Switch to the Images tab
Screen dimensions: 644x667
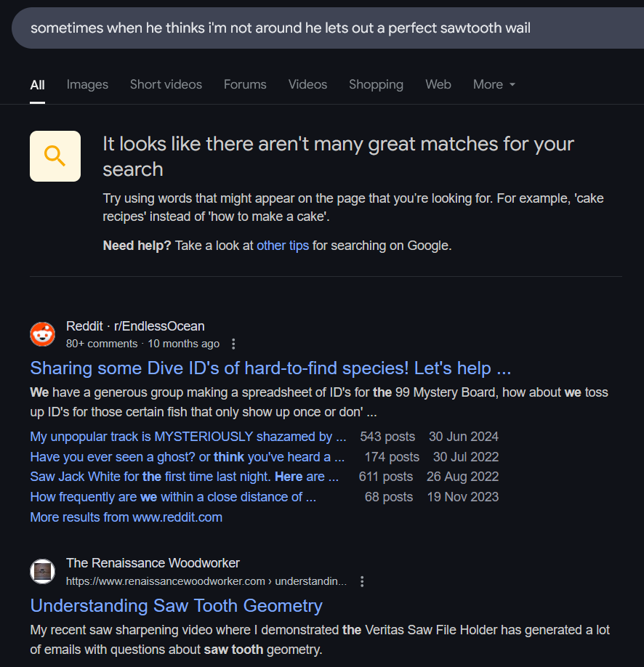point(87,85)
